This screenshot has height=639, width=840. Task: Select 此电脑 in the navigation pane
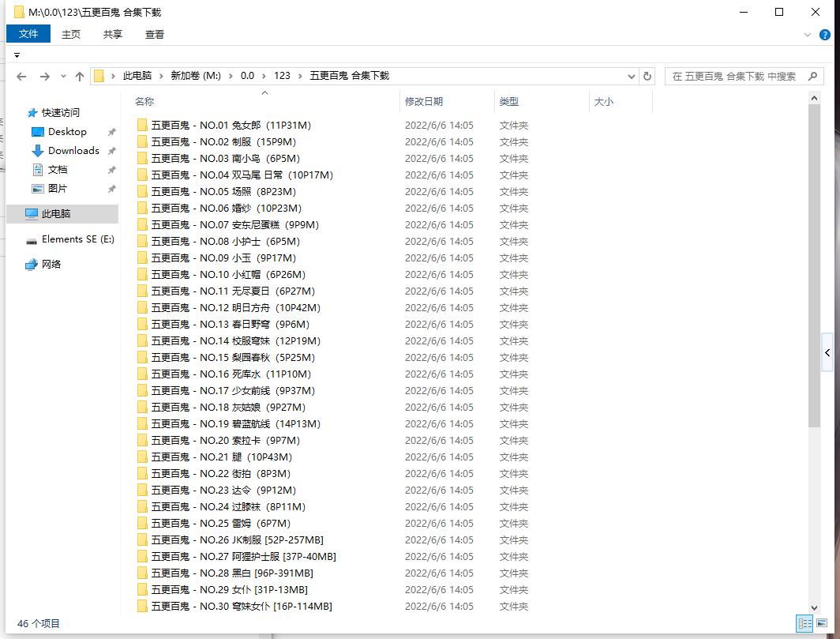tap(62, 213)
